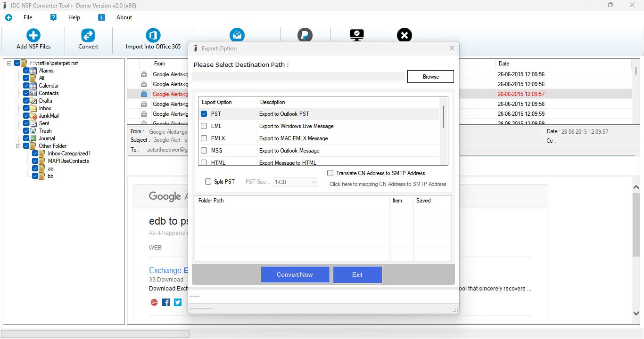Click the destination path field

click(x=298, y=77)
